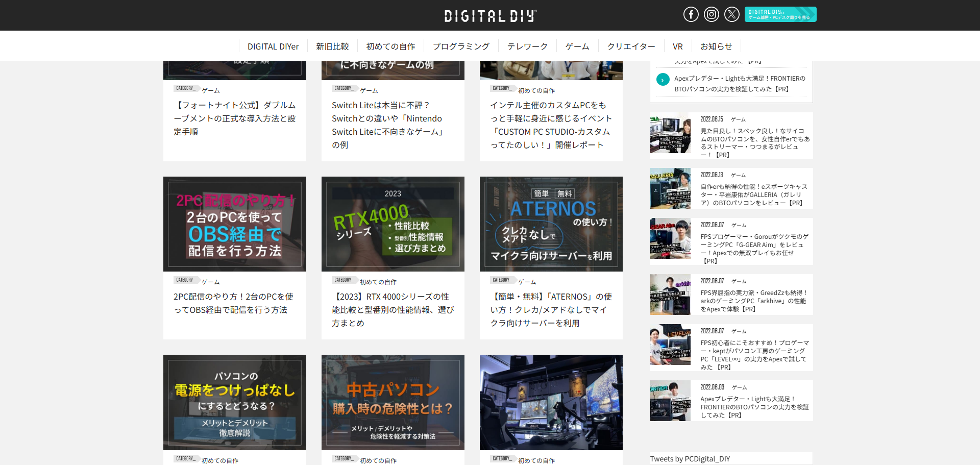Open the DIGITAL DIYer menu item
Screen dimensions: 980x465
(x=273, y=46)
